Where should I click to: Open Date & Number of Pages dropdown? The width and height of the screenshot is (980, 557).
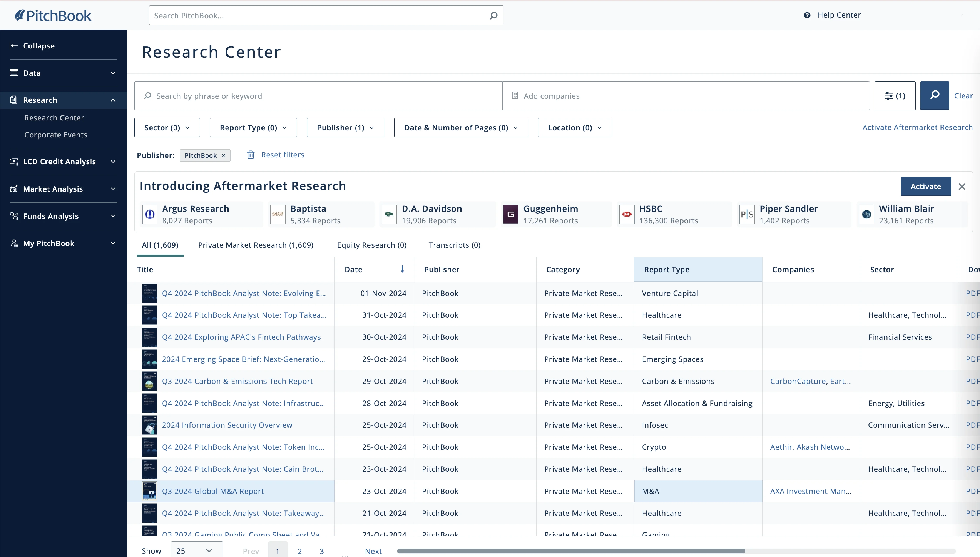pyautogui.click(x=461, y=127)
